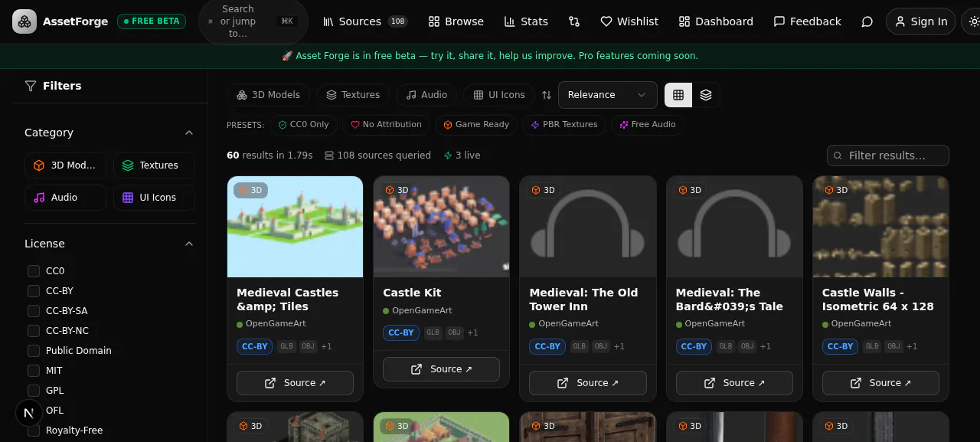
Task: Select UI Icons category in sidebar
Action: point(154,198)
